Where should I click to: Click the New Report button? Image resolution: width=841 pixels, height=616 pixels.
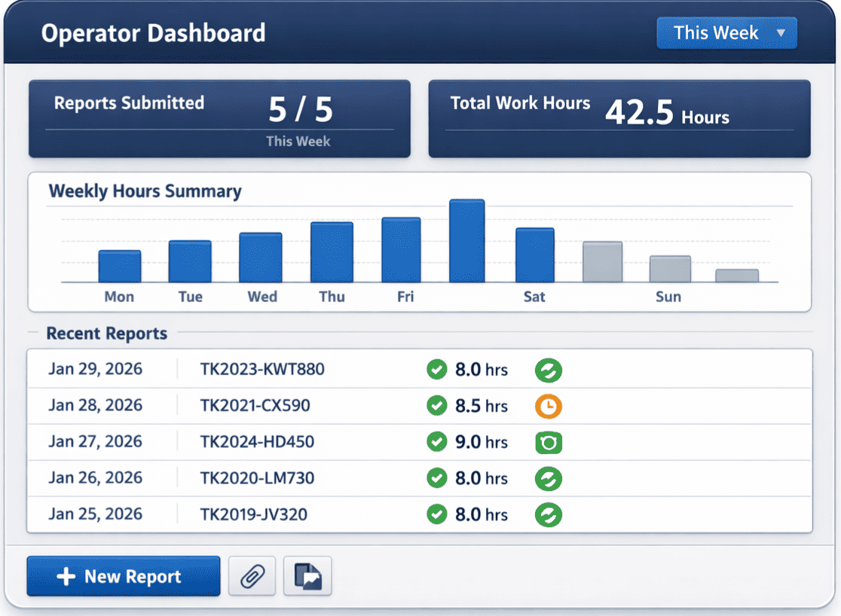tap(123, 576)
